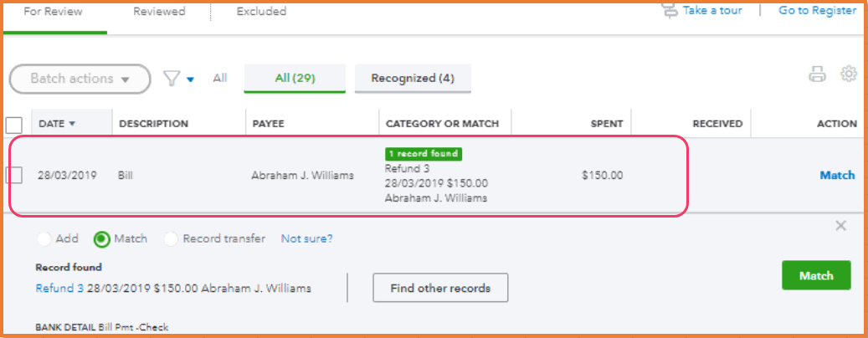Click the Go to Register link
The width and height of the screenshot is (868, 338).
pyautogui.click(x=817, y=11)
